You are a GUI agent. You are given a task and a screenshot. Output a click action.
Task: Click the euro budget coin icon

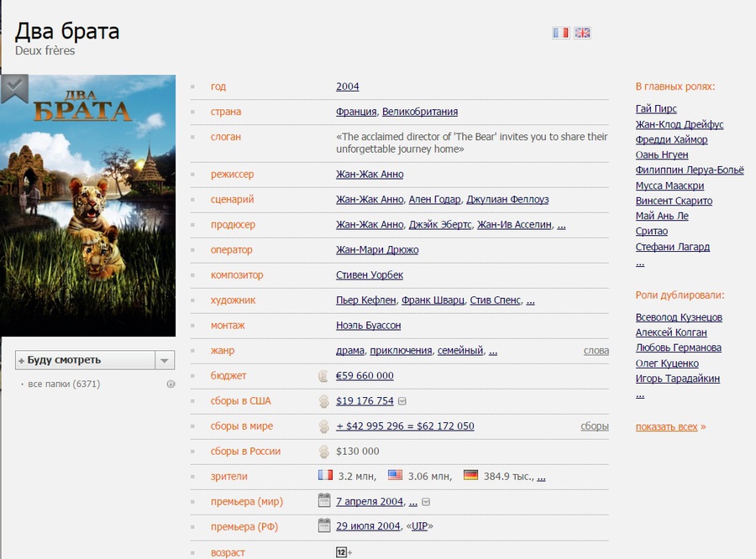[x=323, y=376]
